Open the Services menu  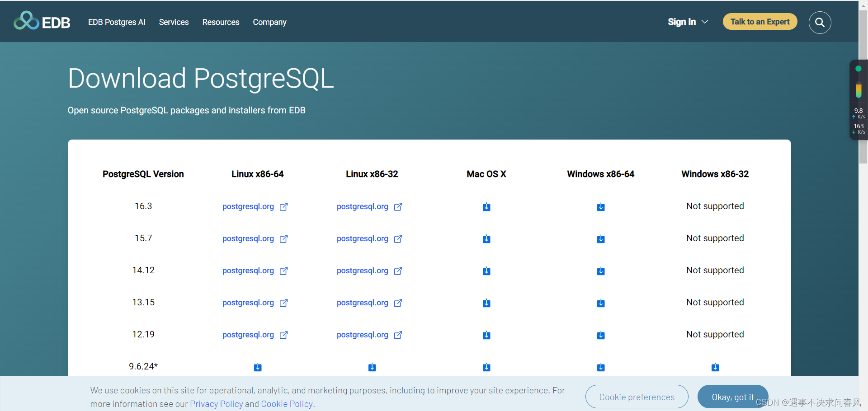[174, 22]
